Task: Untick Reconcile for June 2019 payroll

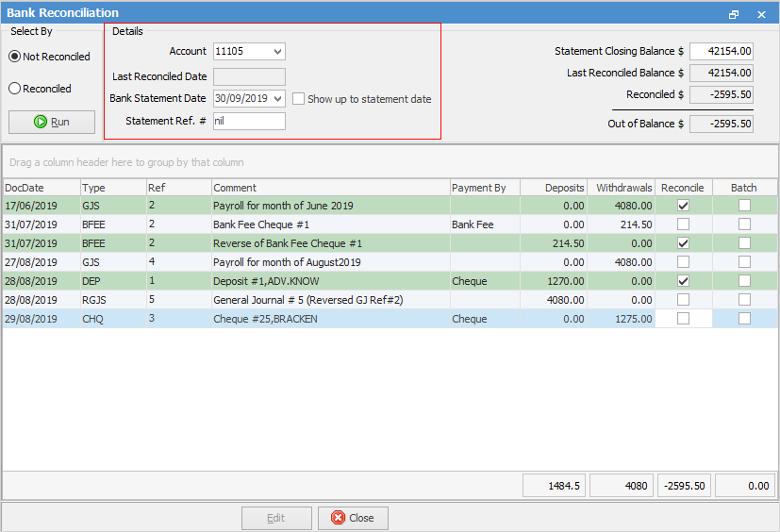Action: point(683,206)
